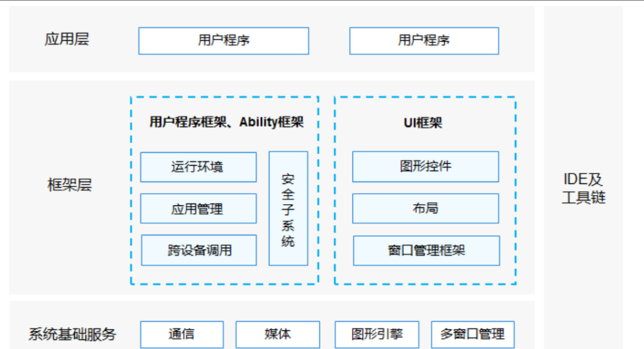Select the 框架层 layer label
The width and height of the screenshot is (644, 349).
70,185
